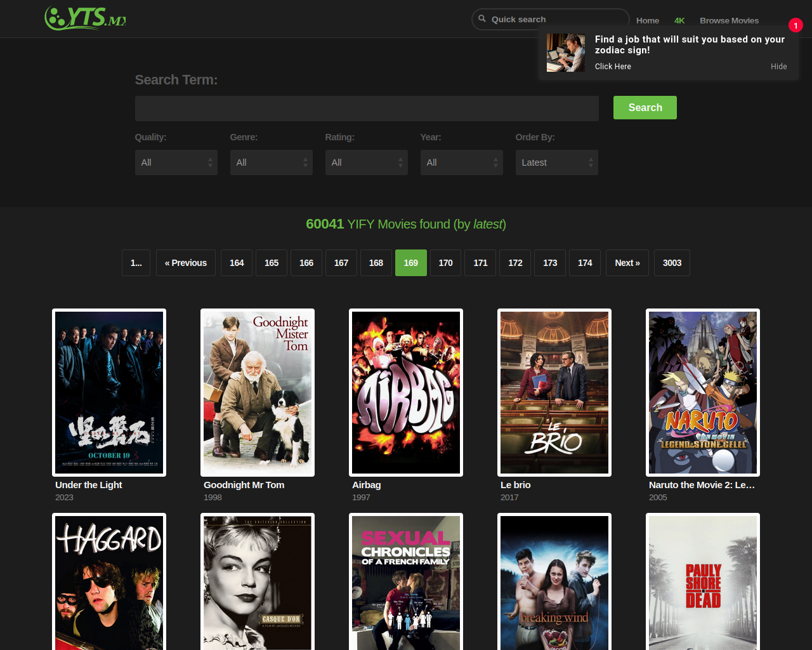Screen dimensions: 812x650
Task: Open the 4K menu item
Action: pyautogui.click(x=679, y=20)
